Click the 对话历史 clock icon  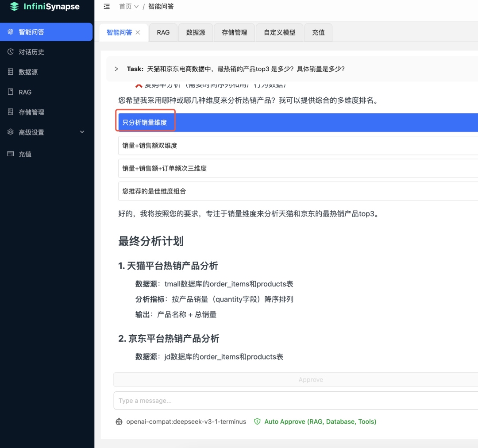coord(10,51)
